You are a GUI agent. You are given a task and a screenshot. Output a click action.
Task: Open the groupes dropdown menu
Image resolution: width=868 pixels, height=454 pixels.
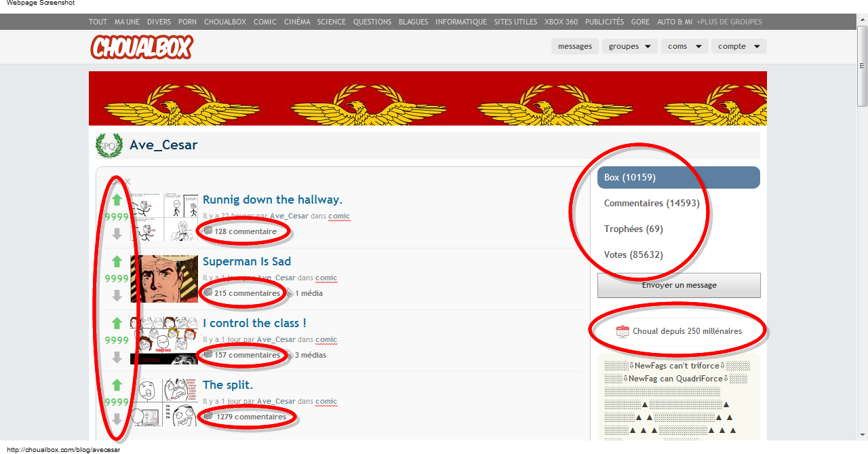click(629, 46)
